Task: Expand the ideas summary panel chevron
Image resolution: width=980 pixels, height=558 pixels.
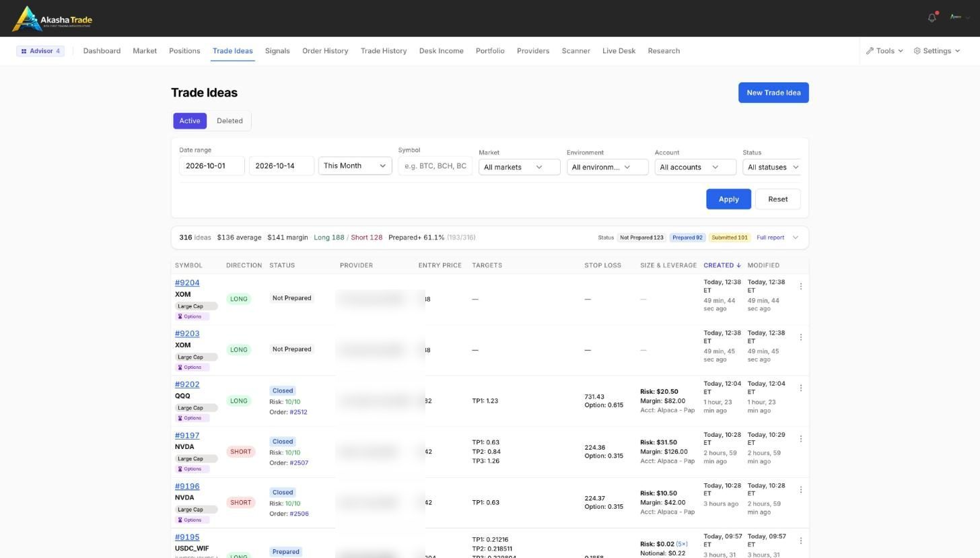Action: click(x=796, y=238)
